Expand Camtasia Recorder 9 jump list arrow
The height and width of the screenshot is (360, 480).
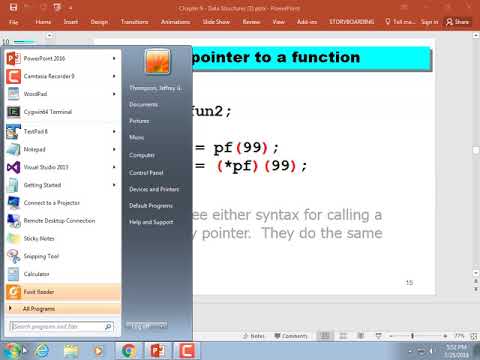pyautogui.click(x=114, y=76)
